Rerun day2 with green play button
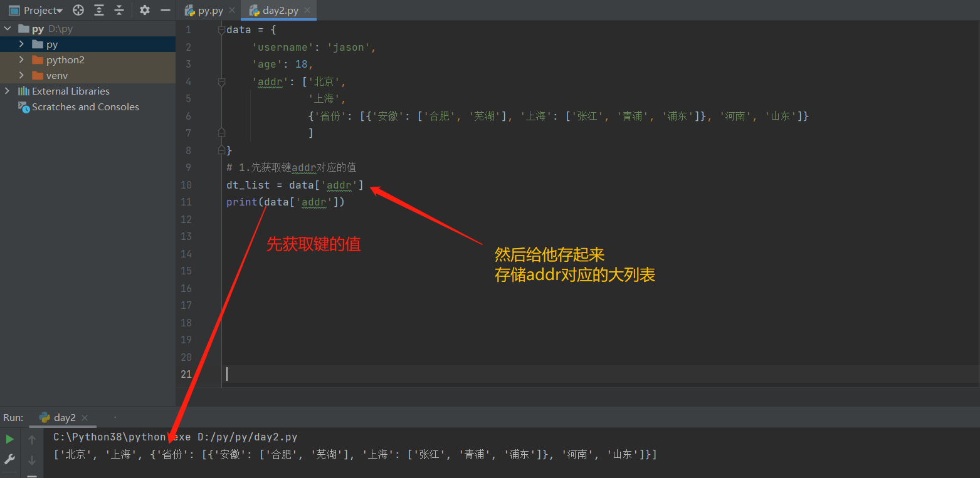This screenshot has height=478, width=980. pyautogui.click(x=10, y=439)
